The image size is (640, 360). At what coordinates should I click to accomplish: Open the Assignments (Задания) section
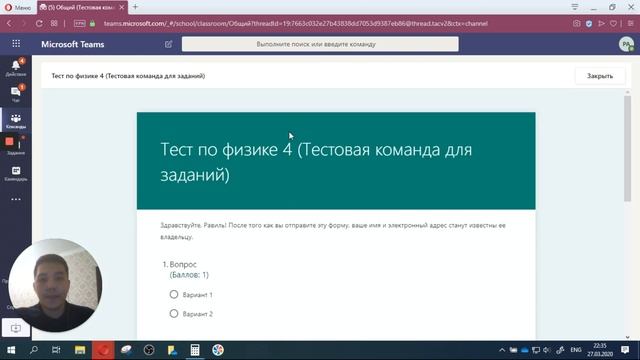(16, 146)
